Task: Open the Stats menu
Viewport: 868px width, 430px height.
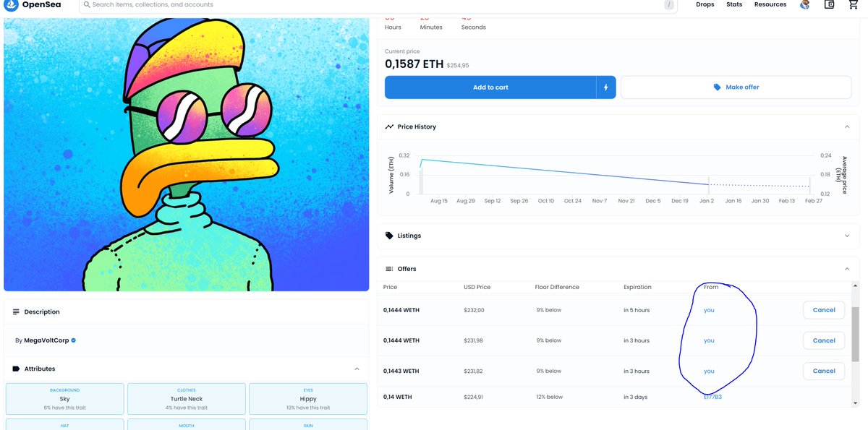Action: [x=734, y=4]
